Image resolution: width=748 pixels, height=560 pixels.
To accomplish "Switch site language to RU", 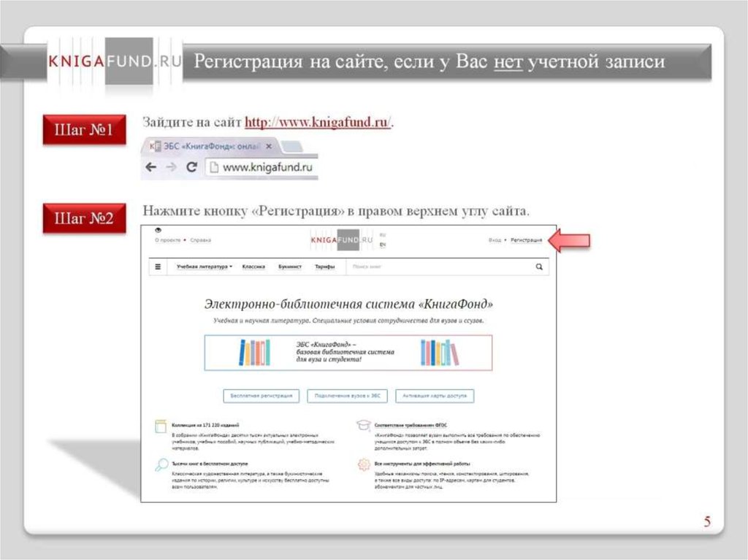I will point(383,234).
